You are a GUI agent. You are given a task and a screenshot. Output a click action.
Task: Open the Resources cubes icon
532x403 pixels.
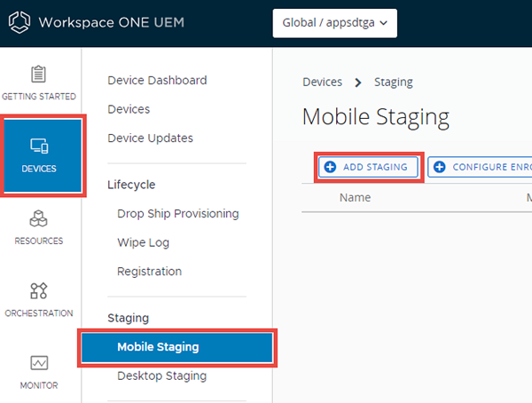(38, 218)
